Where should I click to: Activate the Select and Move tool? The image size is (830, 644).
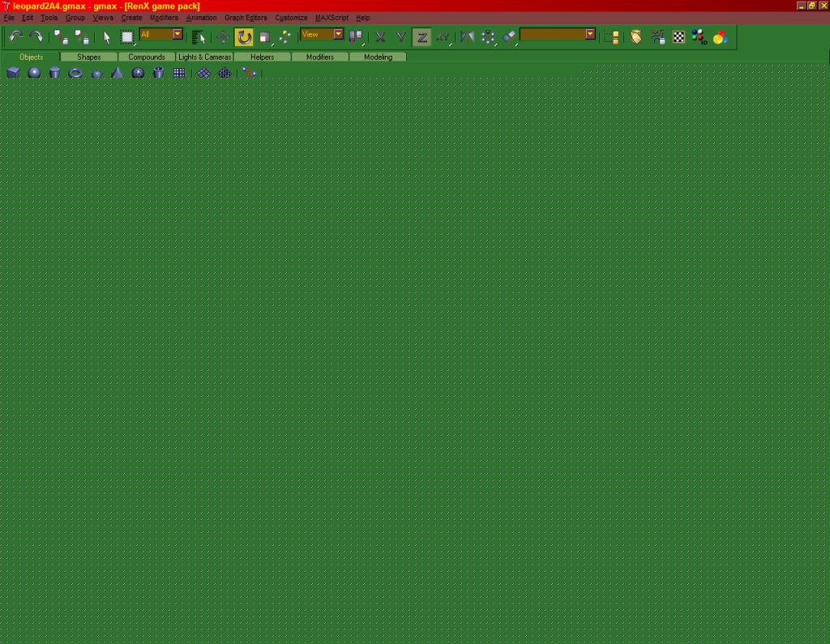pos(223,37)
